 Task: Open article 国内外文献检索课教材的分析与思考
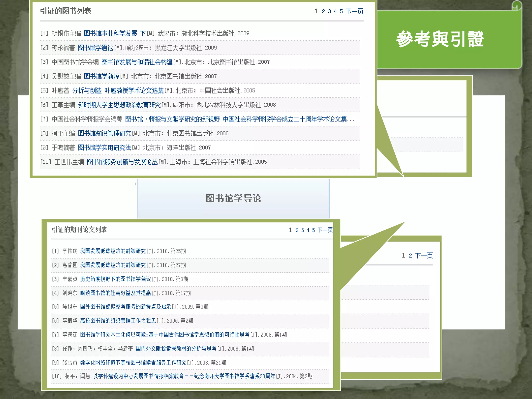176,349
